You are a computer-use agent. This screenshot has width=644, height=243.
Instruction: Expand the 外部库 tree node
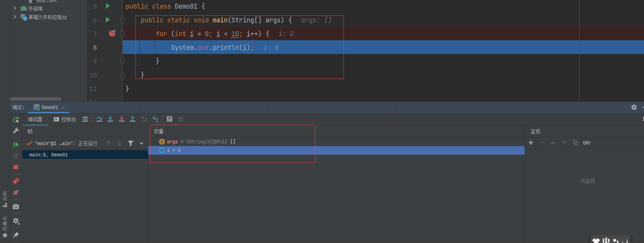click(15, 8)
